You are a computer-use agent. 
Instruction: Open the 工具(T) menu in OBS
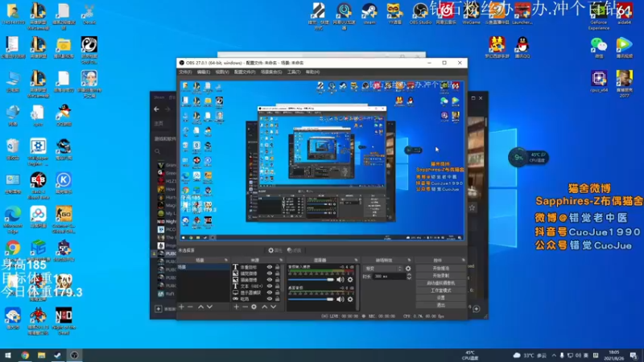point(294,72)
